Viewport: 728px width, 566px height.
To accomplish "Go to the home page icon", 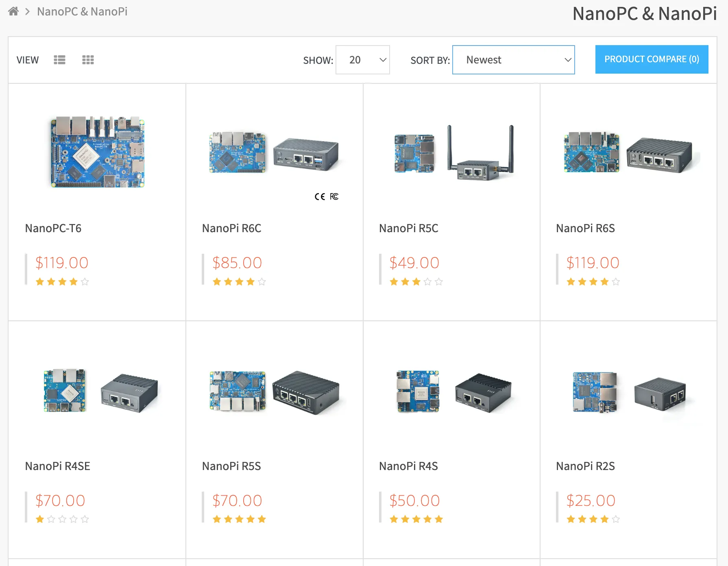I will click(13, 11).
